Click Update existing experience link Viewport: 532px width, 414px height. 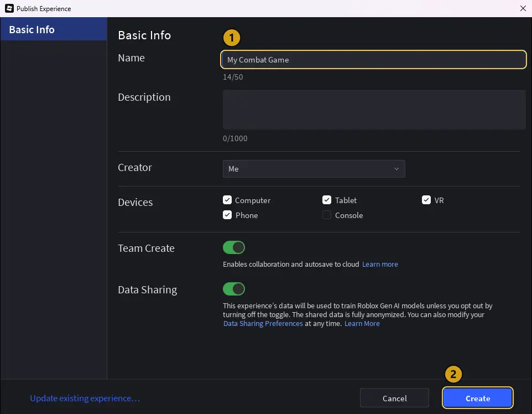pos(85,398)
